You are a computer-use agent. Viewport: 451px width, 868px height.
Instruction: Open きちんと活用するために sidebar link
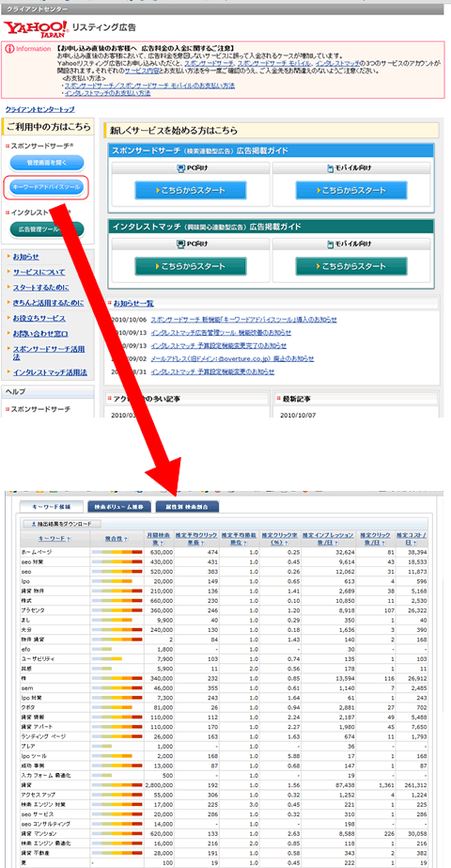pos(48,303)
